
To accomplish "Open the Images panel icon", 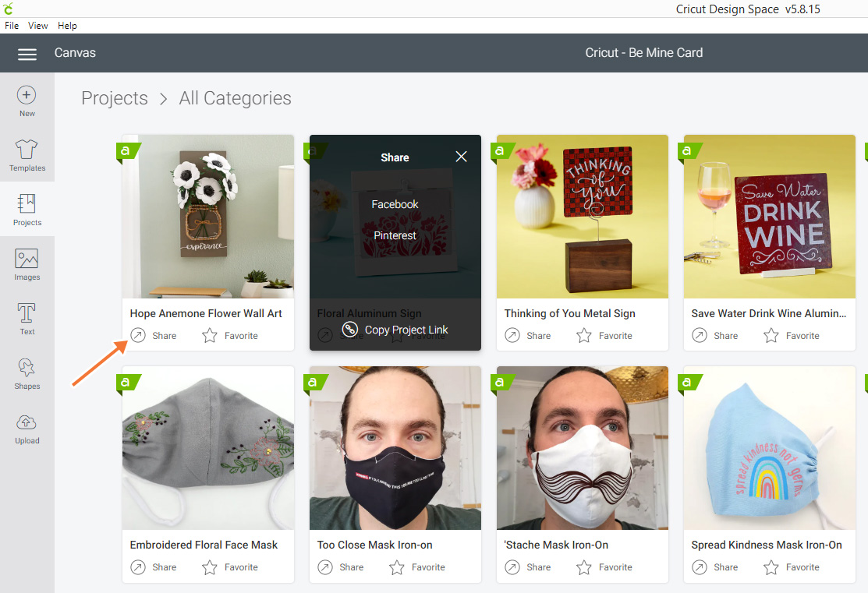I will (x=27, y=259).
